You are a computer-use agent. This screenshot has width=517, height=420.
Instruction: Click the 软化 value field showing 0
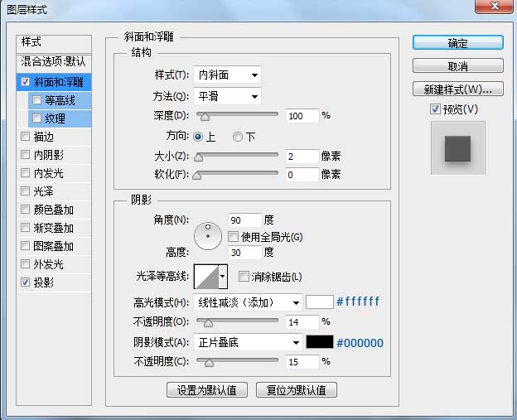(302, 175)
